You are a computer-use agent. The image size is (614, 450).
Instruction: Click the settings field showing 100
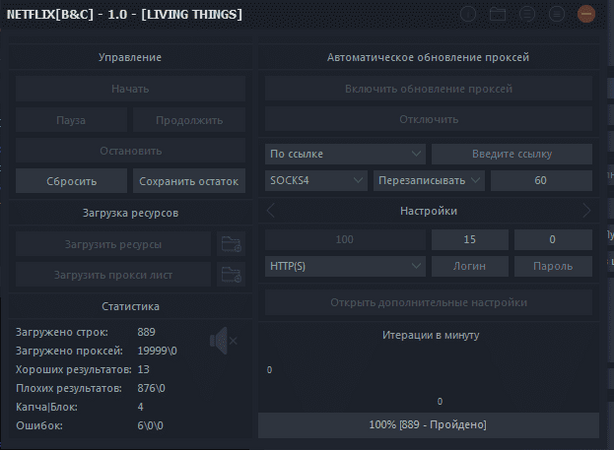(x=345, y=239)
